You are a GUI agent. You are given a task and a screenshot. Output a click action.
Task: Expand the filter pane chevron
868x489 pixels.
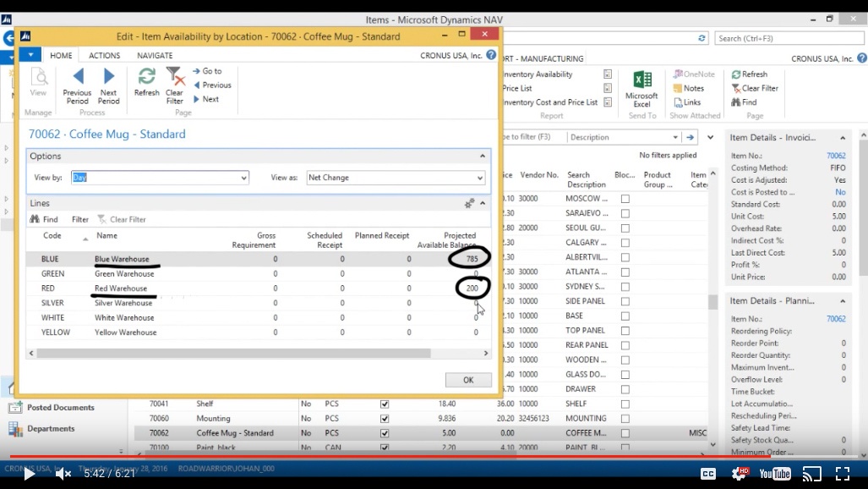point(710,137)
